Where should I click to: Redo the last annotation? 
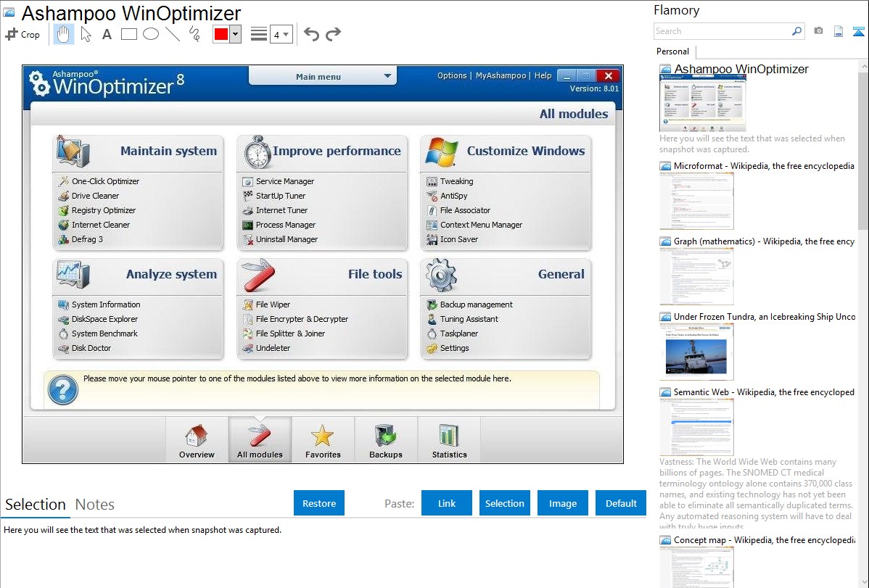tap(333, 34)
